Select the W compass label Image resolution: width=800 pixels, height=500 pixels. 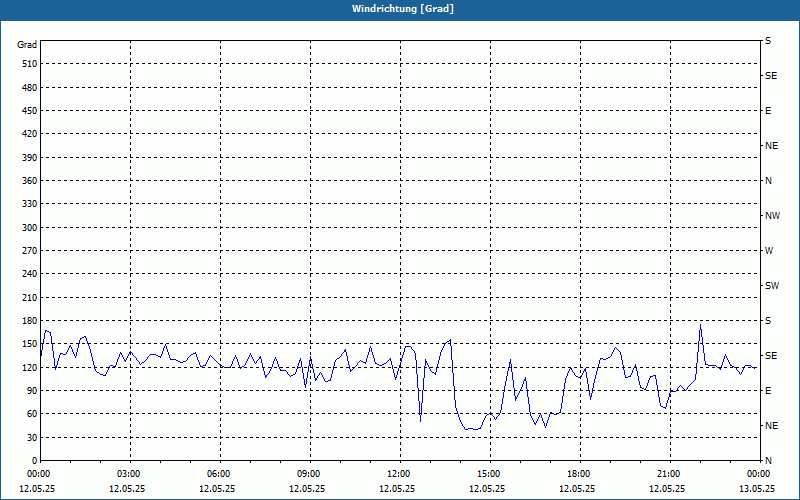tap(769, 251)
